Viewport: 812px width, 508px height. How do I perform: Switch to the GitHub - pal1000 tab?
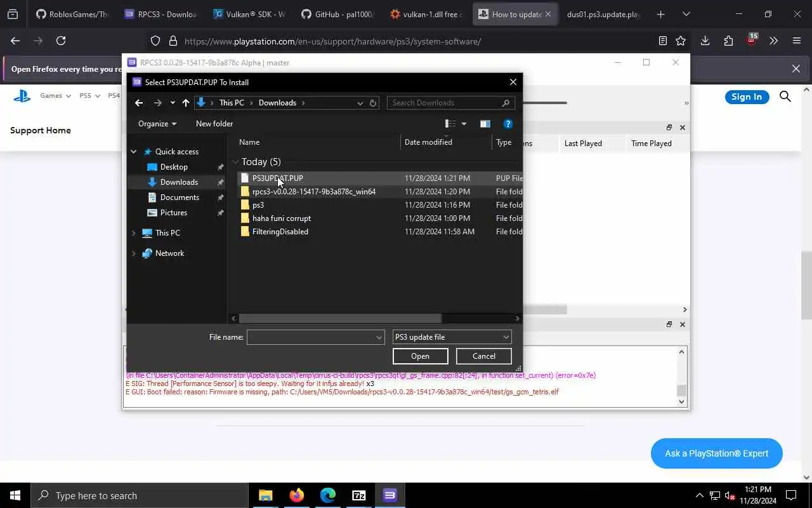click(x=337, y=14)
